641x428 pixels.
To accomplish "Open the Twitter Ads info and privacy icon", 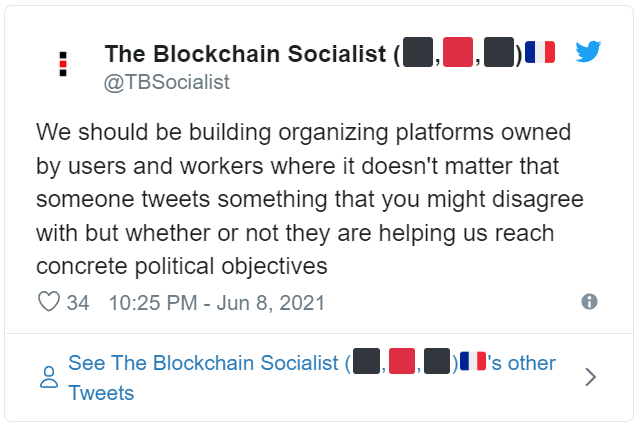I will pos(589,302).
